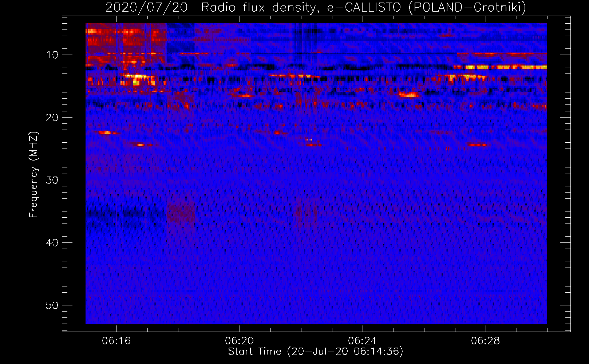Select the 06:20 time tick label
Image resolution: width=589 pixels, height=364 pixels.
[240, 341]
